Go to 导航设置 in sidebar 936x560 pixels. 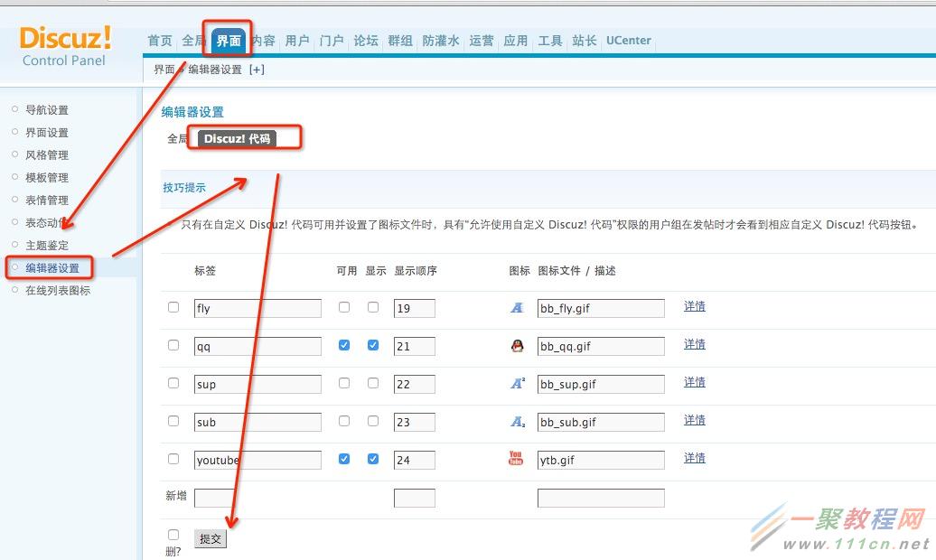47,110
